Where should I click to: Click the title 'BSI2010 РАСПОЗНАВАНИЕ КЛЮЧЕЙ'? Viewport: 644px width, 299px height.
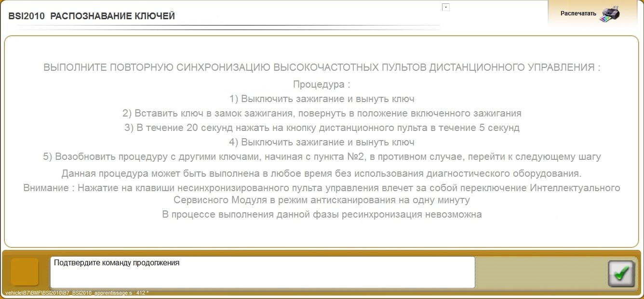point(92,16)
